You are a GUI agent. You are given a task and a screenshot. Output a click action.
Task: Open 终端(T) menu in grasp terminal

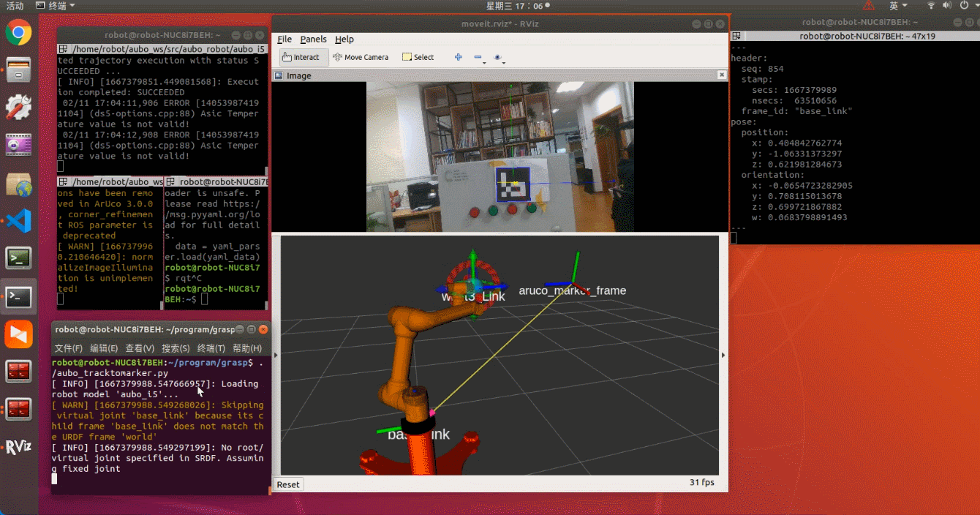click(211, 348)
